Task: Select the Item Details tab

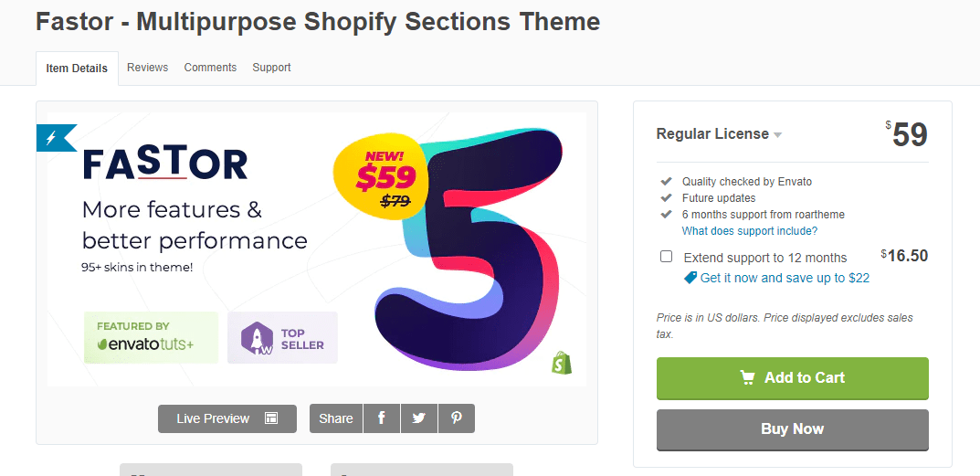Action: coord(77,69)
